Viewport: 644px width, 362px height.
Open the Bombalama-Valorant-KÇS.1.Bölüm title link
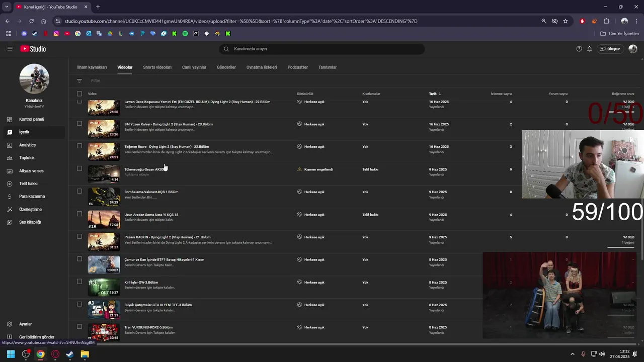tap(151, 192)
